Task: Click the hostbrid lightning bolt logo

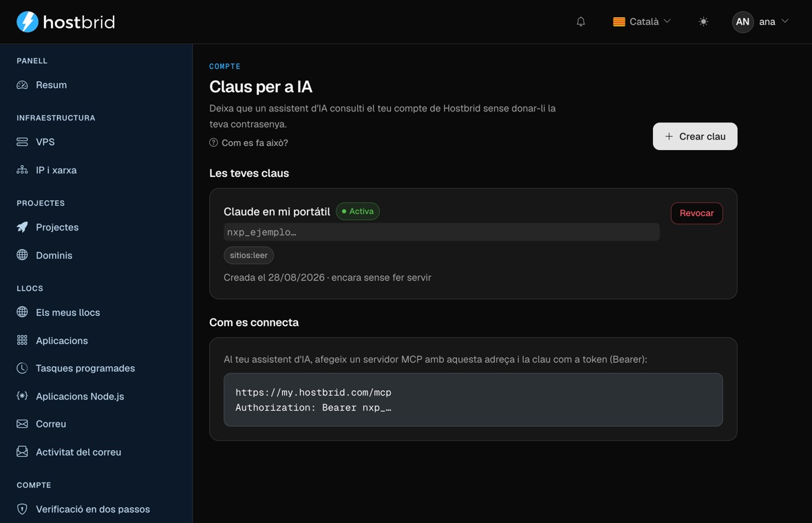Action: click(28, 22)
